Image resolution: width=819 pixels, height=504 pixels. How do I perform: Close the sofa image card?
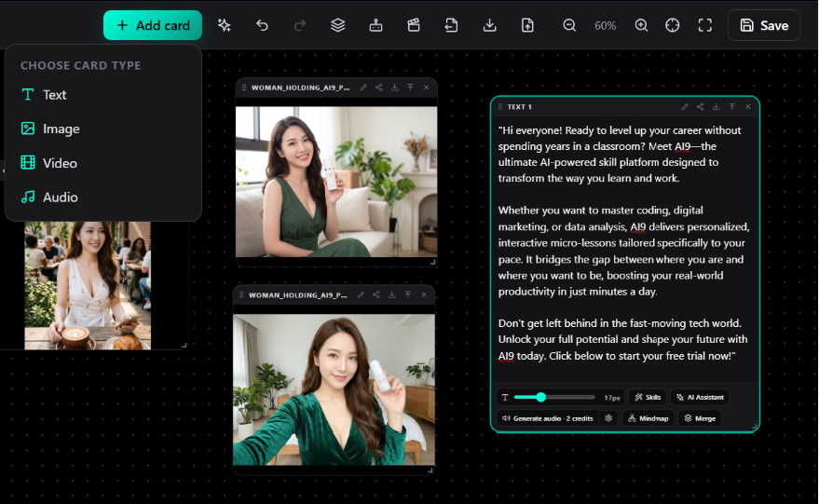(426, 88)
